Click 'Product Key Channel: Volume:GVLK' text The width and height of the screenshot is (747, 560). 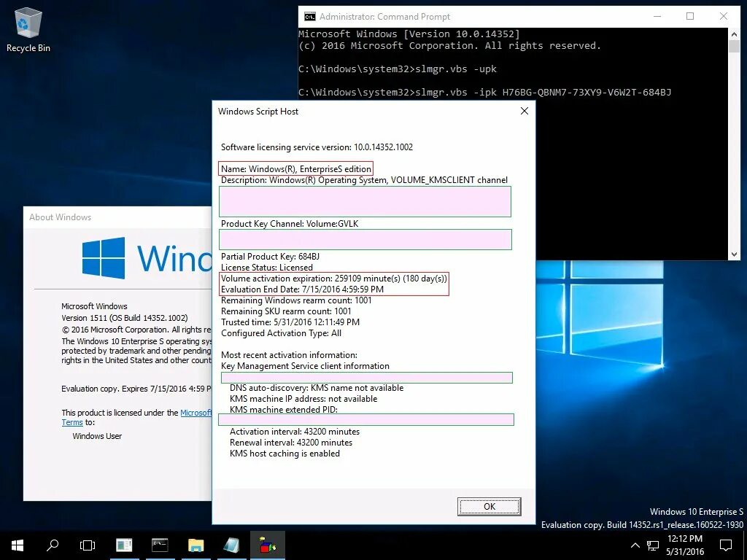[290, 224]
